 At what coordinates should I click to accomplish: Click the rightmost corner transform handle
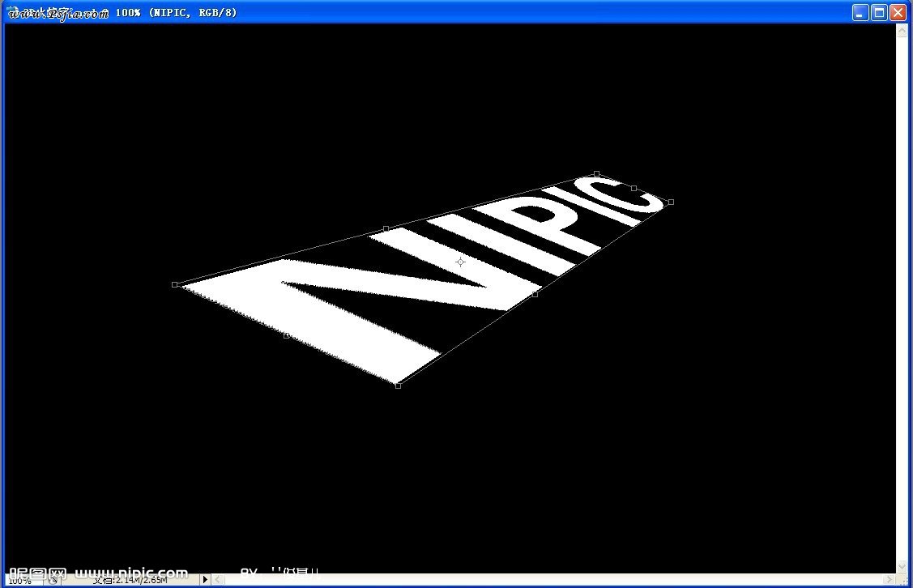coord(672,202)
